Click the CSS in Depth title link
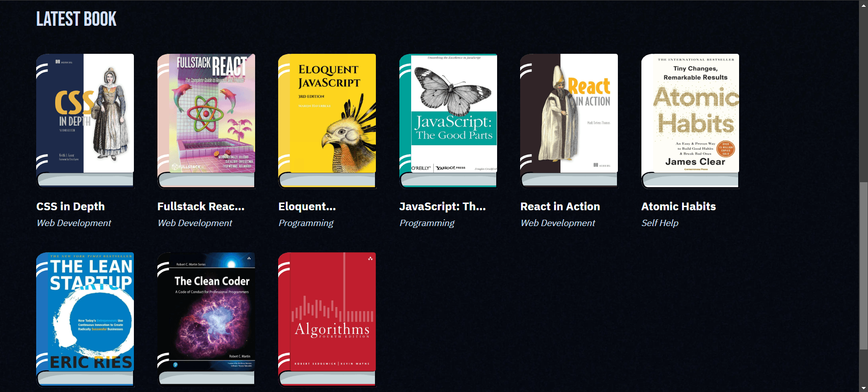The image size is (868, 392). click(x=71, y=207)
